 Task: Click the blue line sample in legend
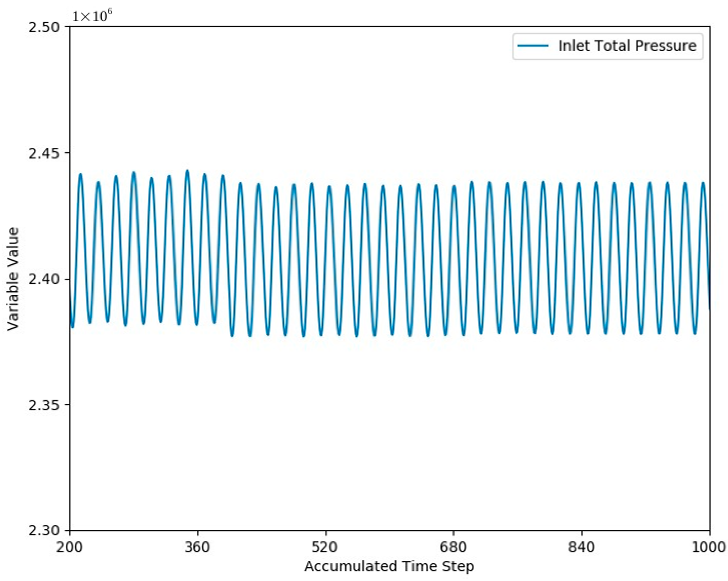click(533, 46)
